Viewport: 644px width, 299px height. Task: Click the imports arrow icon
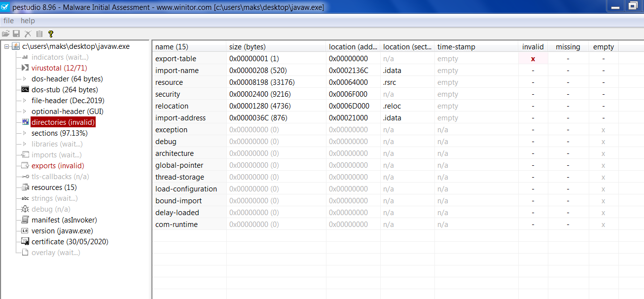pos(25,155)
